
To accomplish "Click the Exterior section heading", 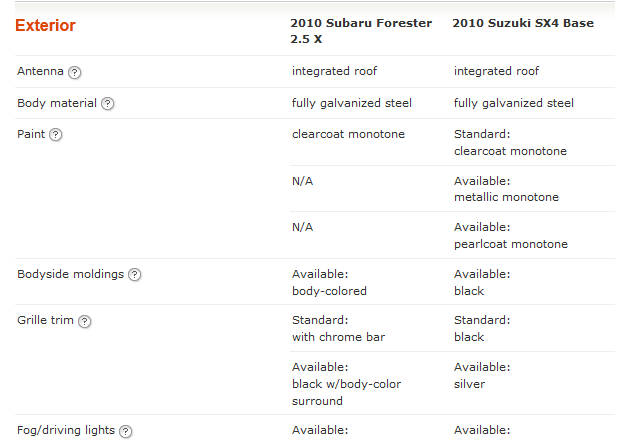I will point(45,25).
